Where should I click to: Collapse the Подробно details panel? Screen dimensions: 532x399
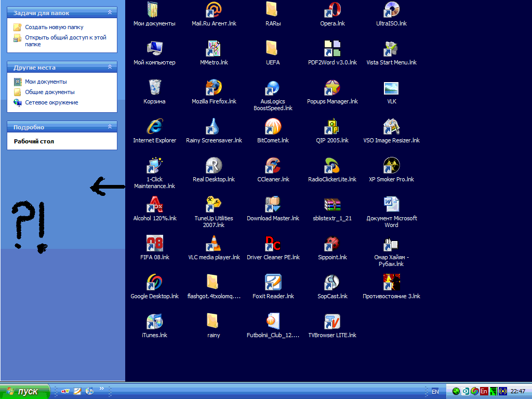pyautogui.click(x=110, y=127)
